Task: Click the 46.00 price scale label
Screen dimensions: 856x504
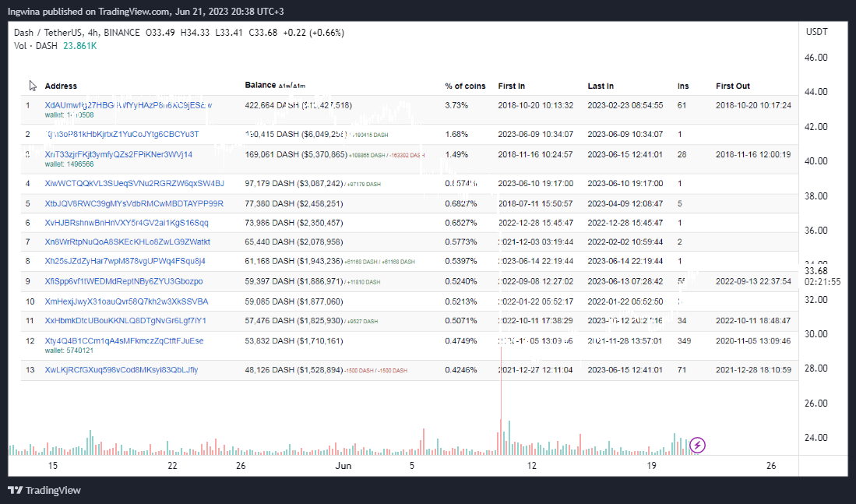Action: 815,58
